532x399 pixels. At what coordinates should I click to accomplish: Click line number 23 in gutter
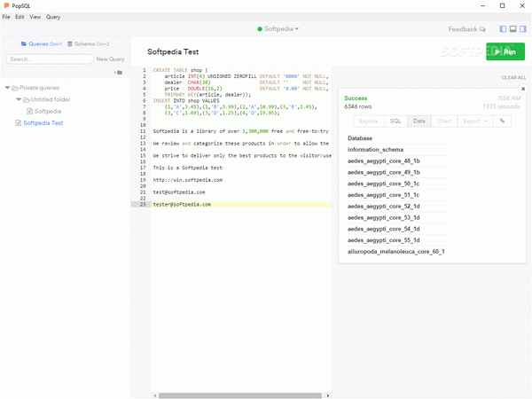tap(143, 204)
